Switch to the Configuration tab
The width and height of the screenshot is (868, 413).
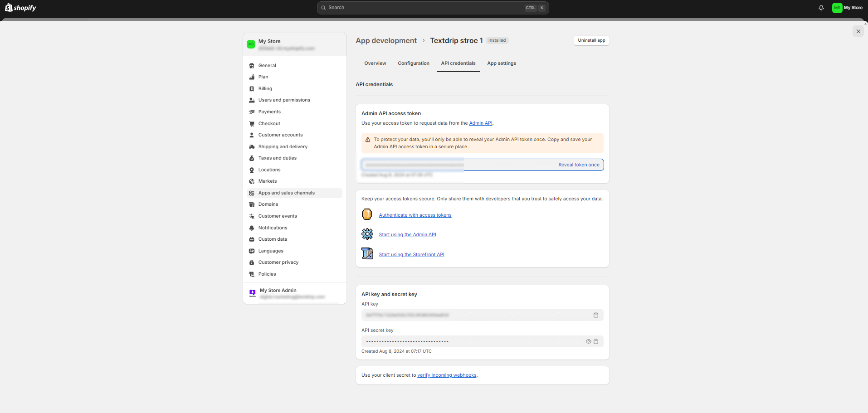click(413, 63)
